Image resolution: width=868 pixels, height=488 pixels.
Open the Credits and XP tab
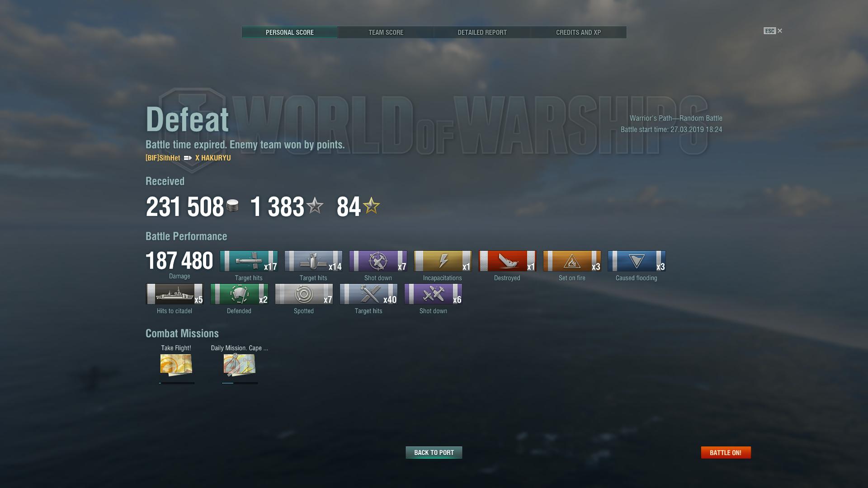click(x=578, y=33)
